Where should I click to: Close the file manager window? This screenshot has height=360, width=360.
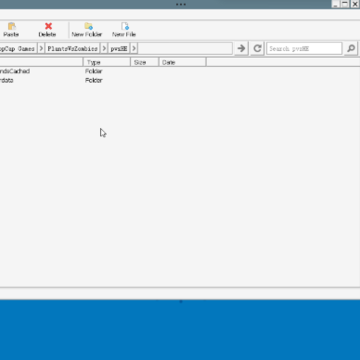coord(354,4)
